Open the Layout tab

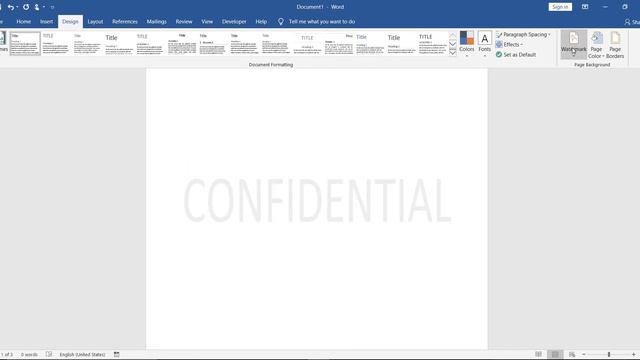95,22
